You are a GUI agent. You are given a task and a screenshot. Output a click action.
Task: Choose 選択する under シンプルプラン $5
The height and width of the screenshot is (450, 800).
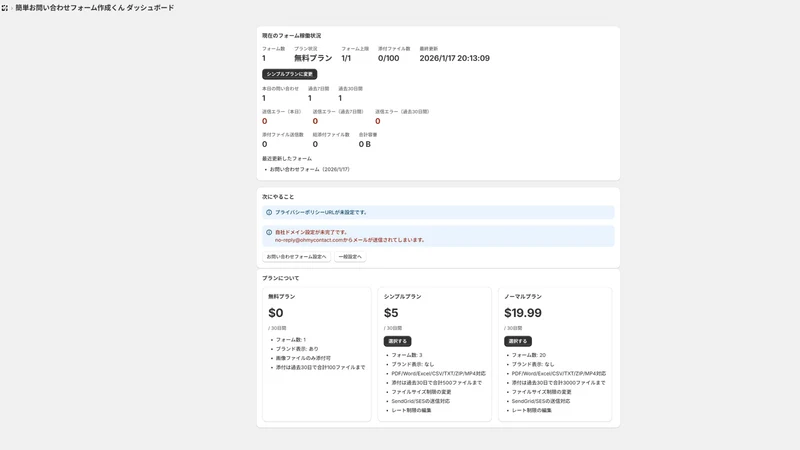click(397, 341)
